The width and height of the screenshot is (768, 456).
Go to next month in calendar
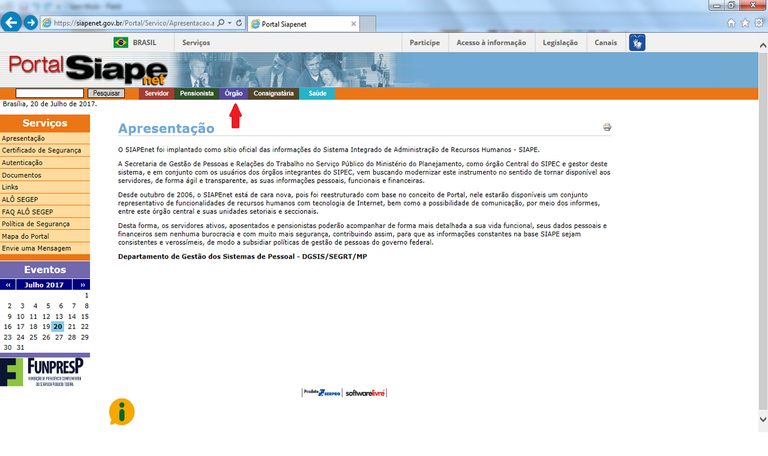click(82, 285)
